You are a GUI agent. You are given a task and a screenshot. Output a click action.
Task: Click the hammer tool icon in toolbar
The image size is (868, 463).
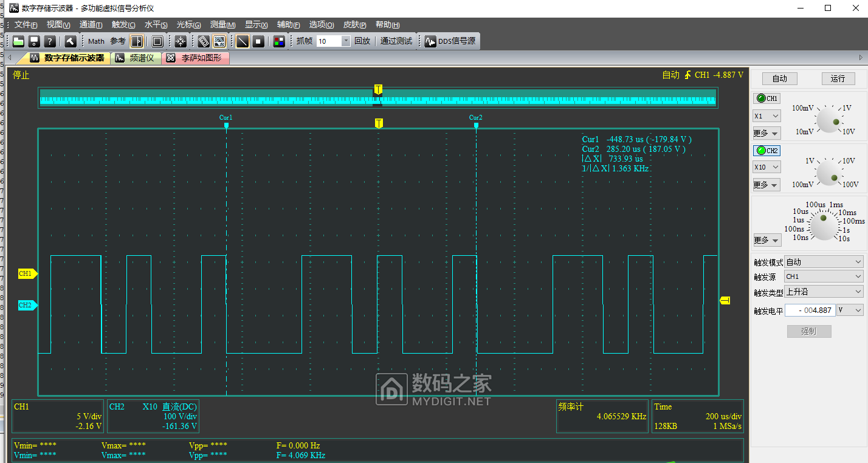[71, 41]
